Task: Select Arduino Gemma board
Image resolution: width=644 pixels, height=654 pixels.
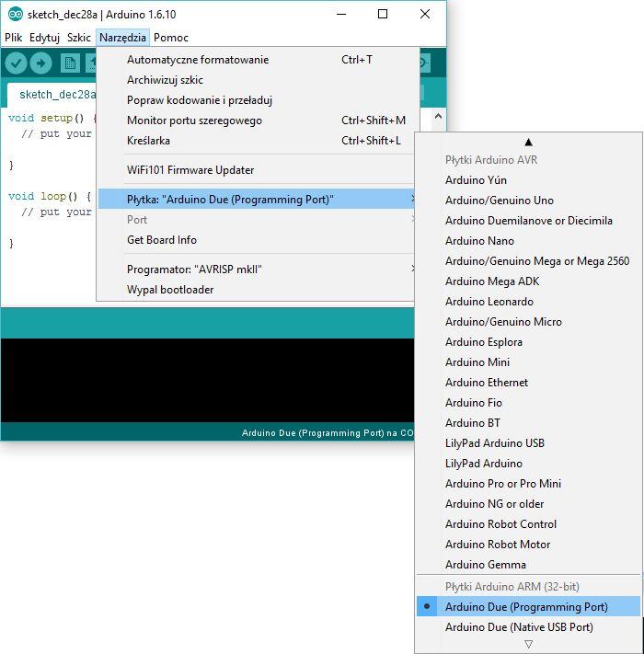Action: point(528,565)
